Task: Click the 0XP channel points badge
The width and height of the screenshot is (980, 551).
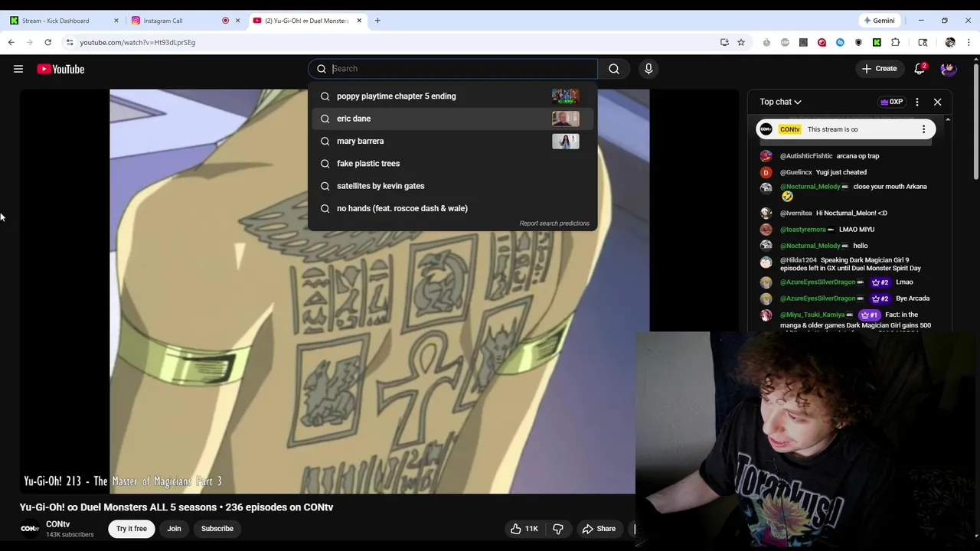Action: coord(892,102)
